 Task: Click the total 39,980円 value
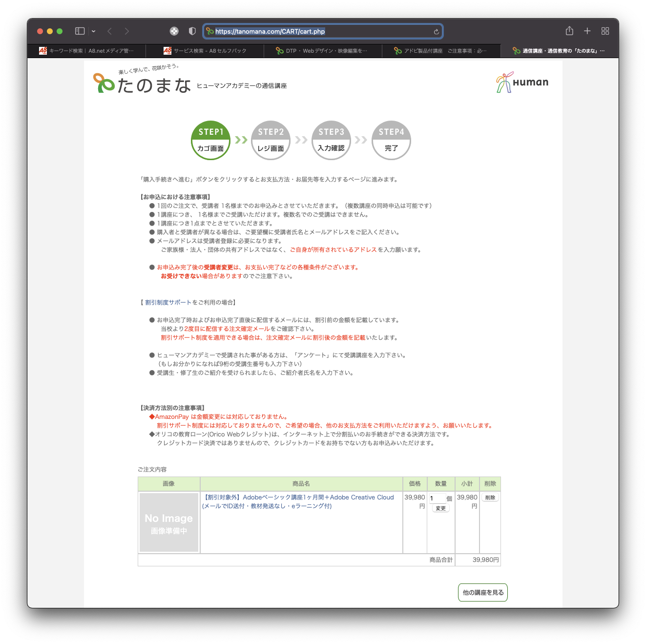(x=485, y=560)
